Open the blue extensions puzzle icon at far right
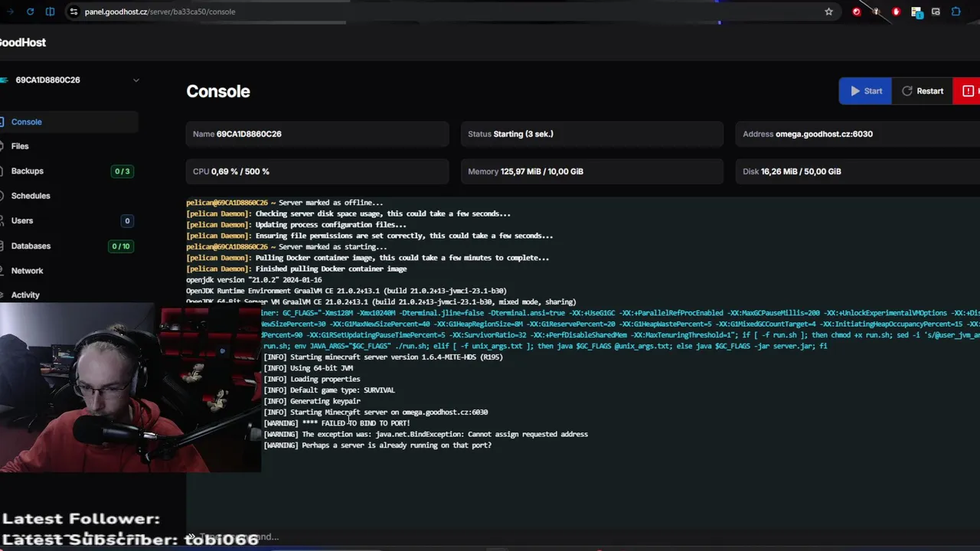Screen dimensions: 980x551 (955, 11)
